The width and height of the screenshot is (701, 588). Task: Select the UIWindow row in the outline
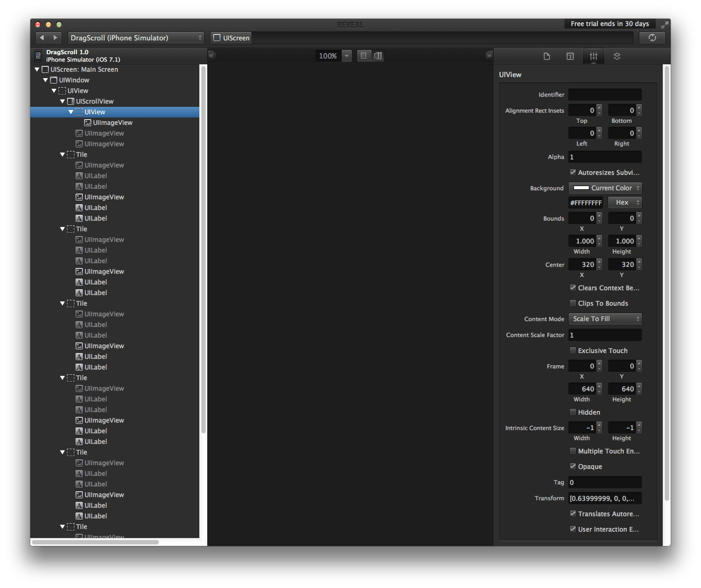tap(115, 80)
